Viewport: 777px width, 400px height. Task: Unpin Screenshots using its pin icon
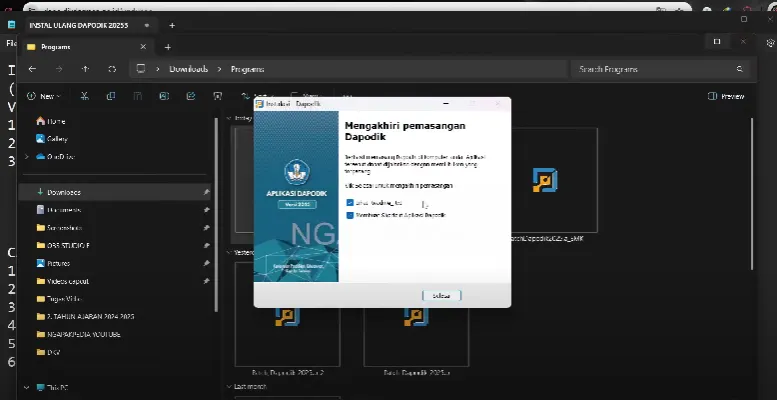pos(206,228)
